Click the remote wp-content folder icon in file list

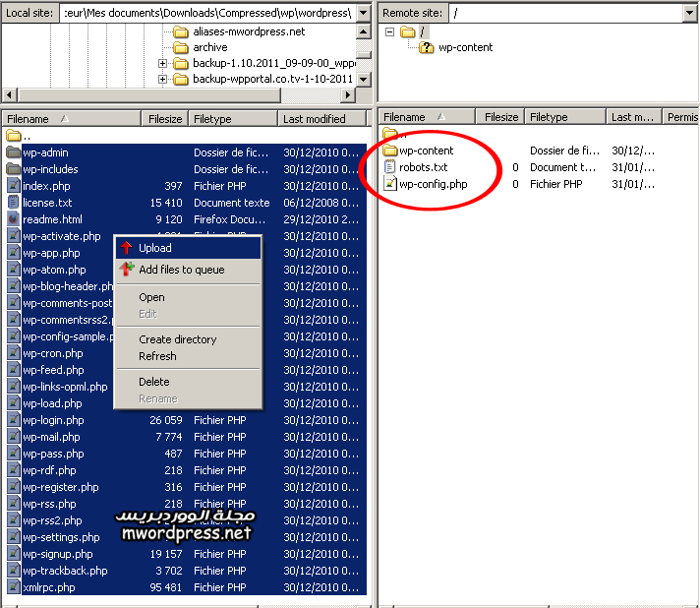pyautogui.click(x=389, y=151)
